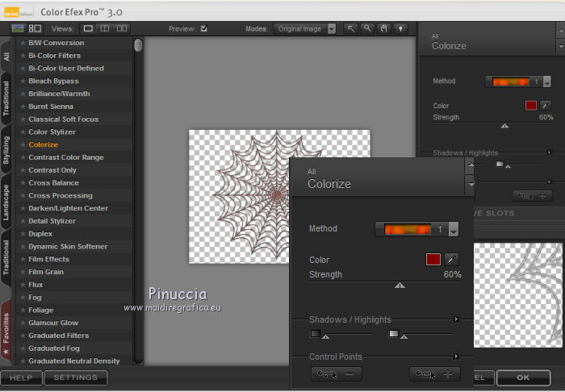565x392 pixels.
Task: Expand the Shadows / Highlights section
Action: 456,319
